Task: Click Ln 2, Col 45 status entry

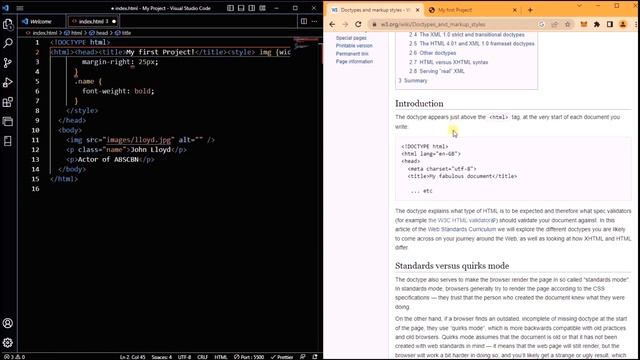Action: [x=133, y=357]
